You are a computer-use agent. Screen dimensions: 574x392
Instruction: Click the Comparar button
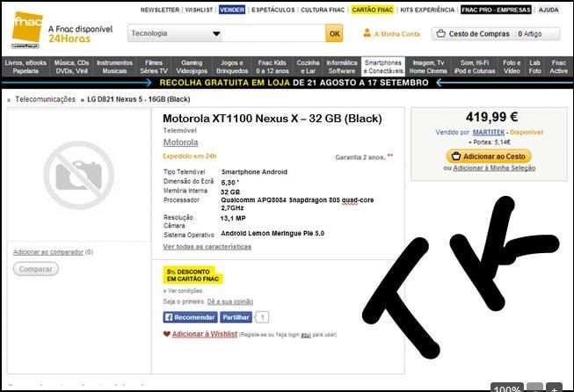36,269
